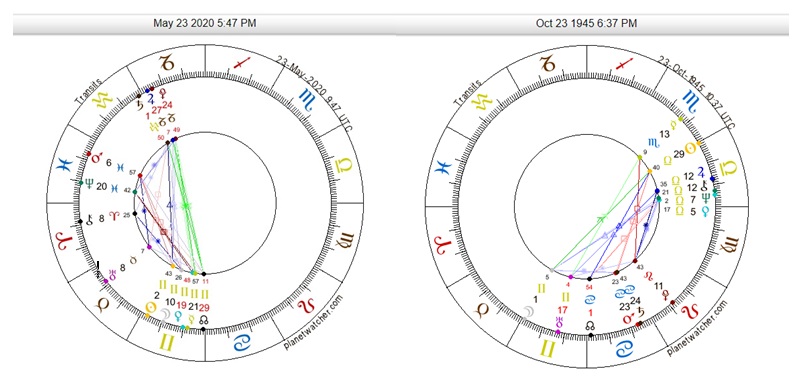The width and height of the screenshot is (792, 385).
Task: Click the Venus symbol at 19 Gemini in the 2020 chart
Action: coord(178,316)
